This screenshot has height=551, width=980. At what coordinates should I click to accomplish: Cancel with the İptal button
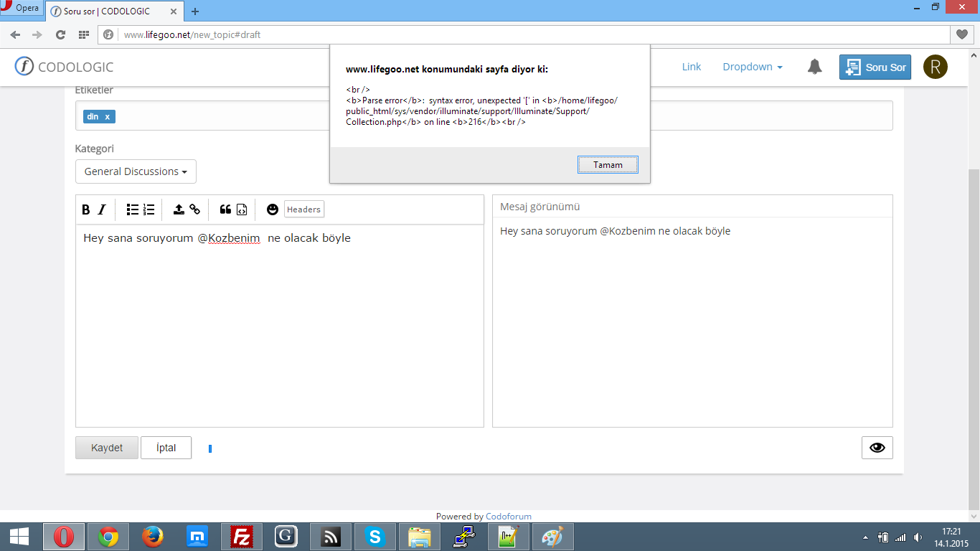pos(166,448)
